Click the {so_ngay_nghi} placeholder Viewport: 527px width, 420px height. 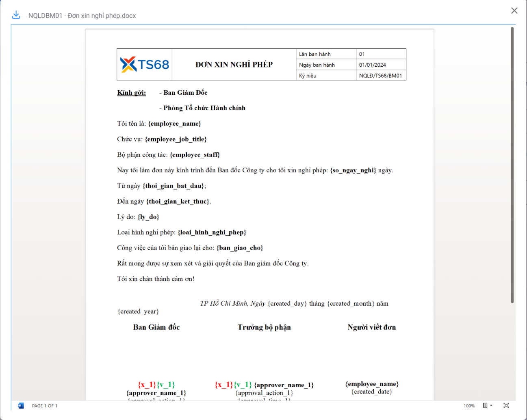click(353, 170)
